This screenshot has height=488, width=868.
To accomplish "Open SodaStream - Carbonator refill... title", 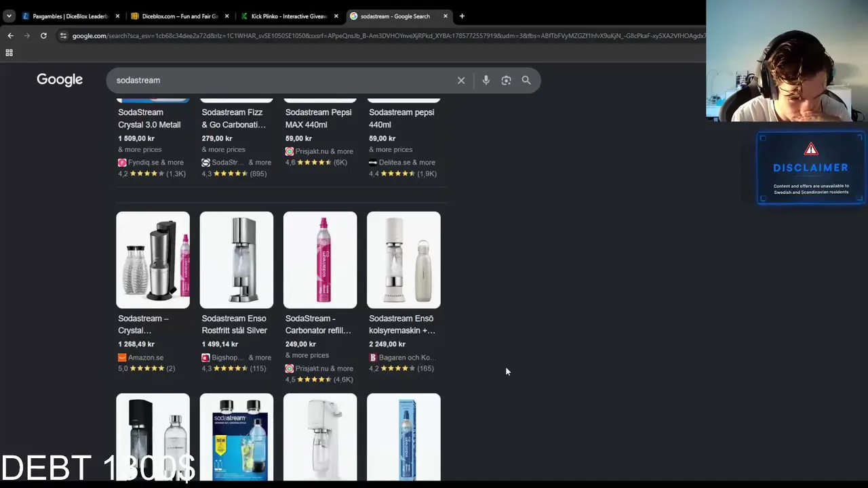I will point(318,325).
